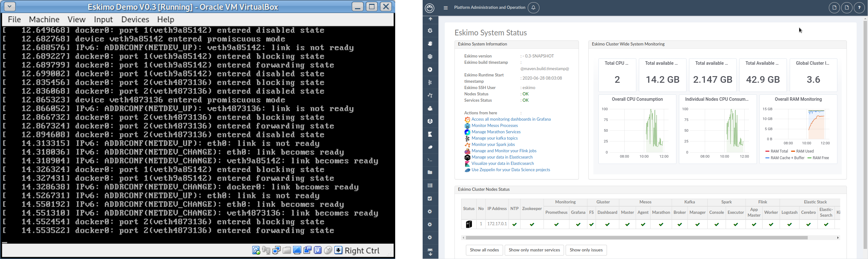Click Show only master services button
Screen dimensions: 868x259
[x=534, y=250]
